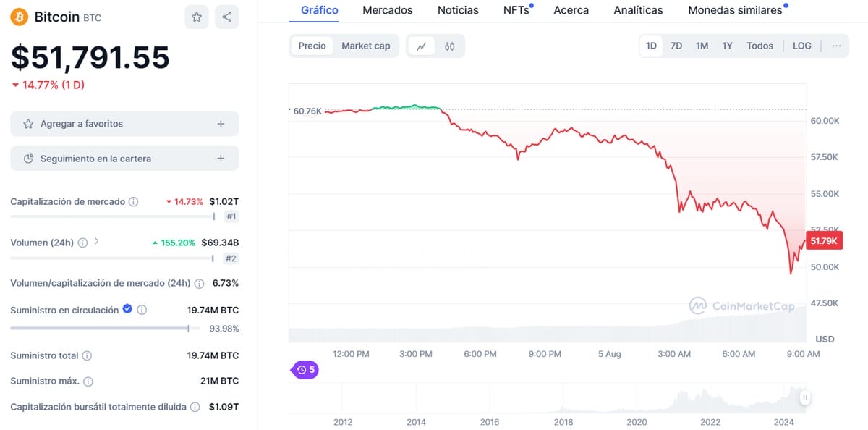Click the 2022 marker on timeline navigator
The image size is (868, 430).
(710, 422)
